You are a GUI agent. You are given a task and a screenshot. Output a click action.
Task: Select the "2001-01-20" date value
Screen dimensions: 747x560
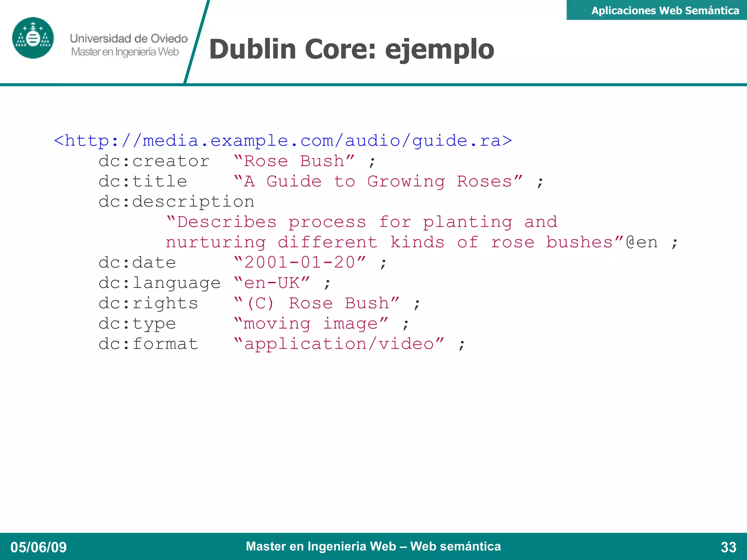pyautogui.click(x=299, y=263)
